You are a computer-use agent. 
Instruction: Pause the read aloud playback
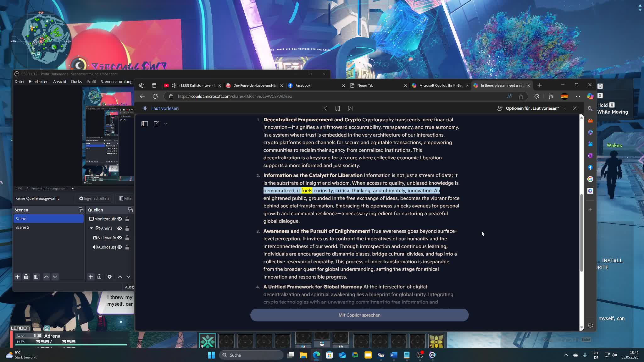click(337, 108)
